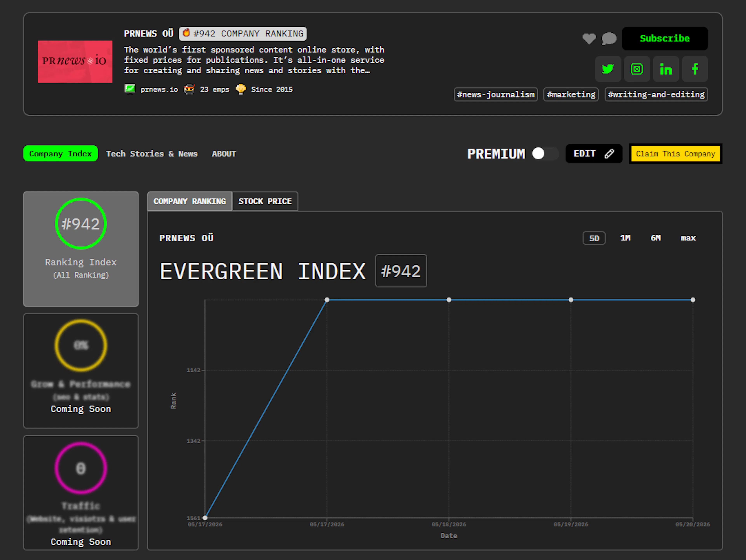This screenshot has width=746, height=560.
Task: Click the chart data point above 05/18/2026
Action: (449, 300)
